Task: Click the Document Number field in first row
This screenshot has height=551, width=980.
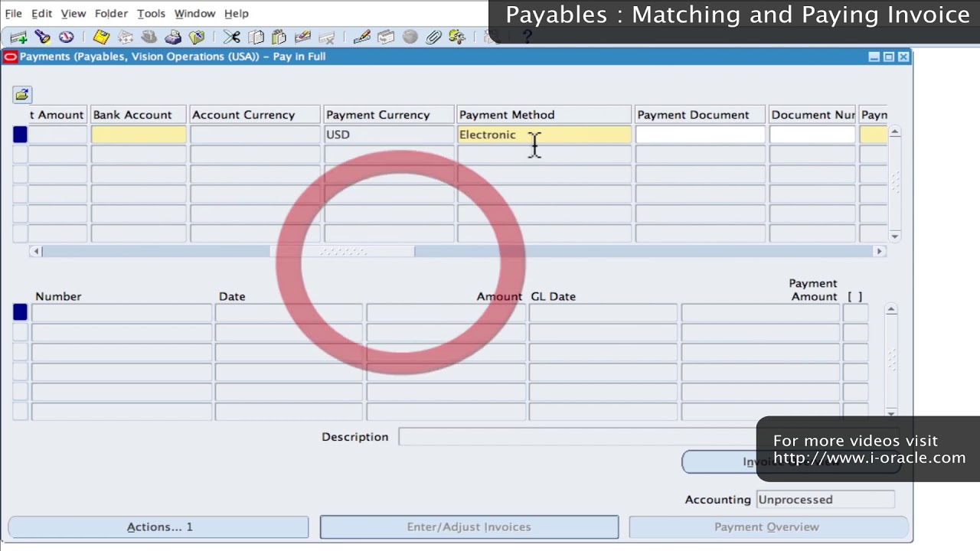Action: pos(812,135)
